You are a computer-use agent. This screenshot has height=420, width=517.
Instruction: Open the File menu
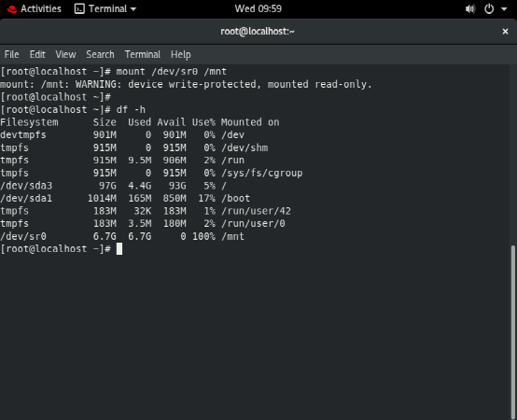pyautogui.click(x=11, y=54)
